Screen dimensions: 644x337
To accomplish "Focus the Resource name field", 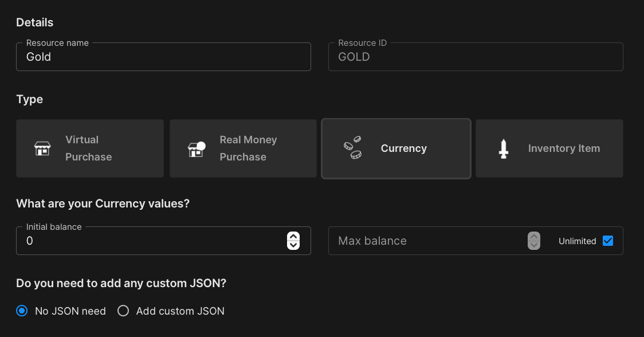I will 163,57.
